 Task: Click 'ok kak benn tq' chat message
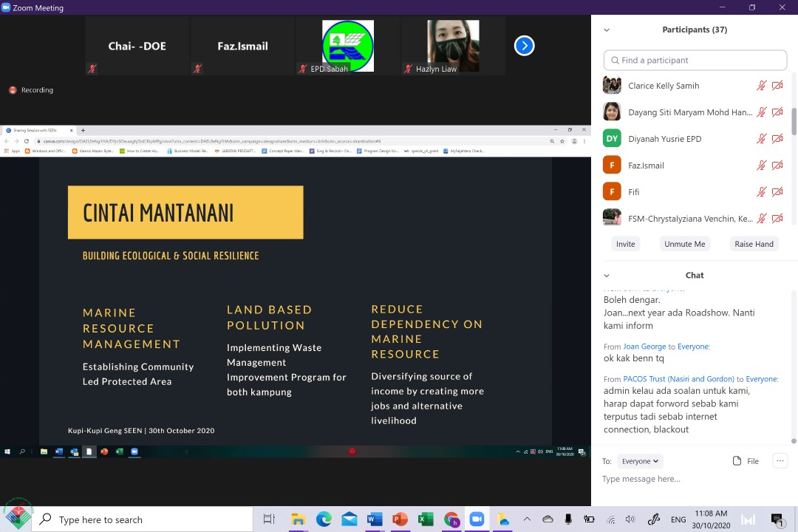(x=634, y=358)
